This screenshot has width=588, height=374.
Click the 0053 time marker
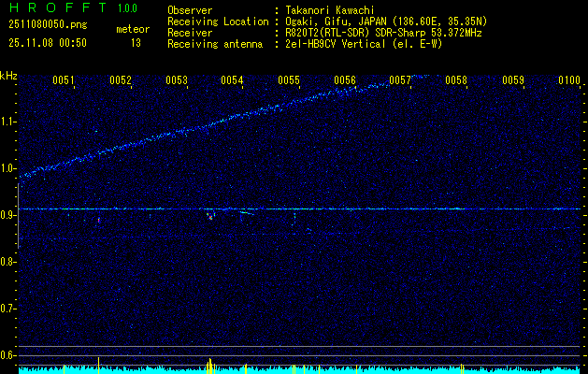177,80
